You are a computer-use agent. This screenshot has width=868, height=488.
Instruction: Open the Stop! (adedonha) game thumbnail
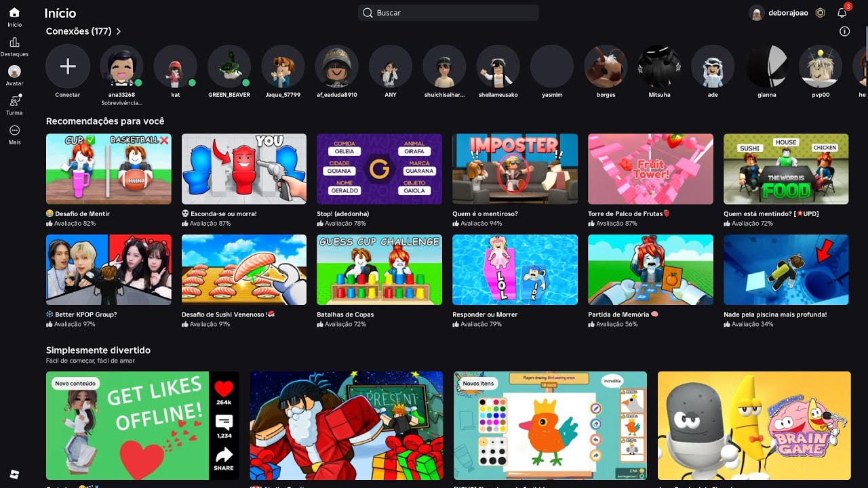[x=380, y=169]
